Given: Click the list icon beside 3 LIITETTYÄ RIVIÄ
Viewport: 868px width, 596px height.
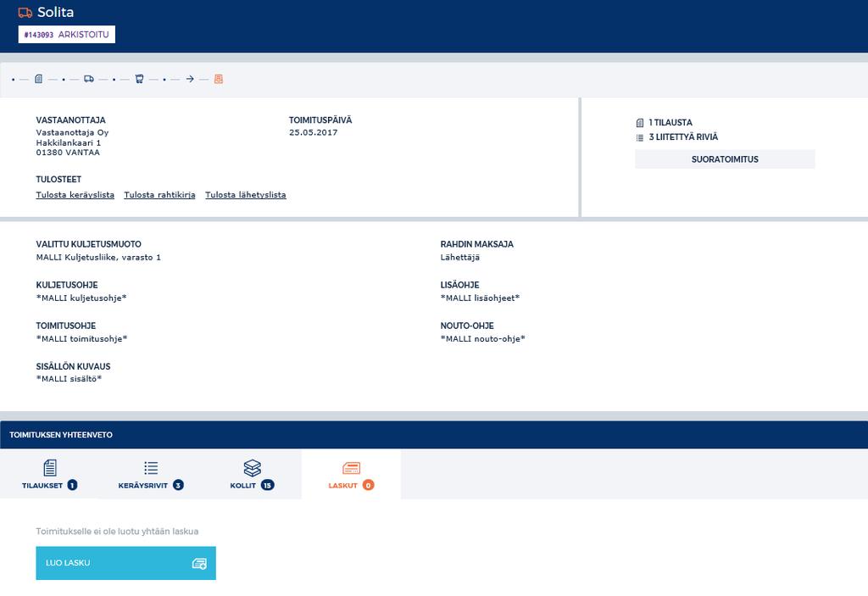Looking at the screenshot, I should [x=640, y=138].
